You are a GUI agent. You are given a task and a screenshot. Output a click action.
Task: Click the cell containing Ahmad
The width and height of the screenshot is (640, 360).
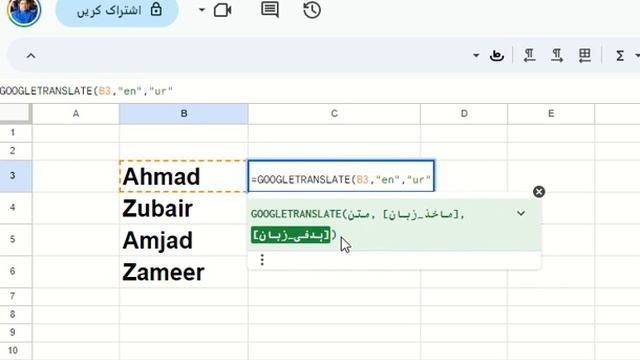tap(184, 176)
